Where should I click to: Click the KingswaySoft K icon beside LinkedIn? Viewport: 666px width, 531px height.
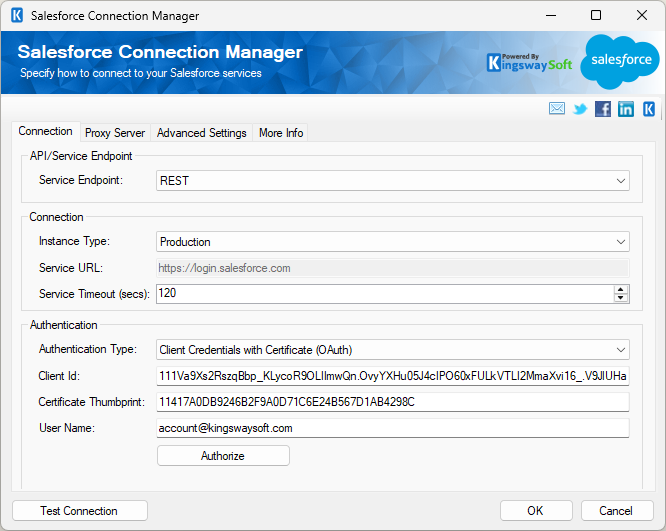[x=649, y=109]
